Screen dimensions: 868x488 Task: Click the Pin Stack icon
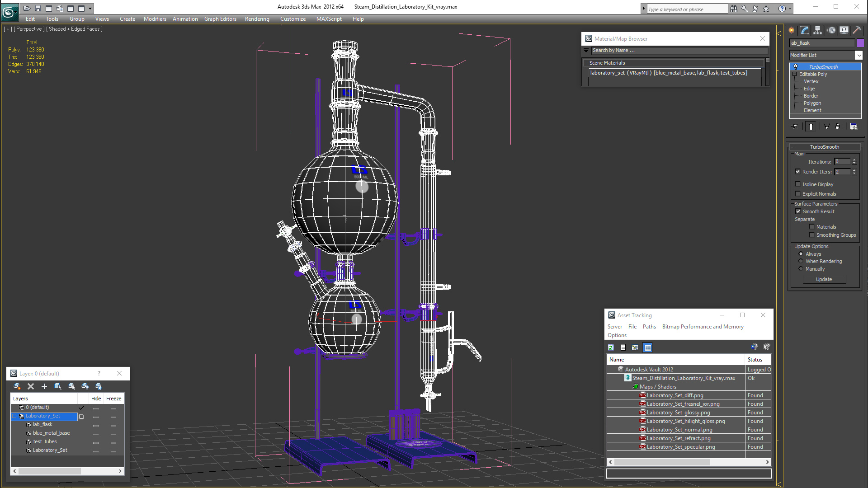coord(796,127)
